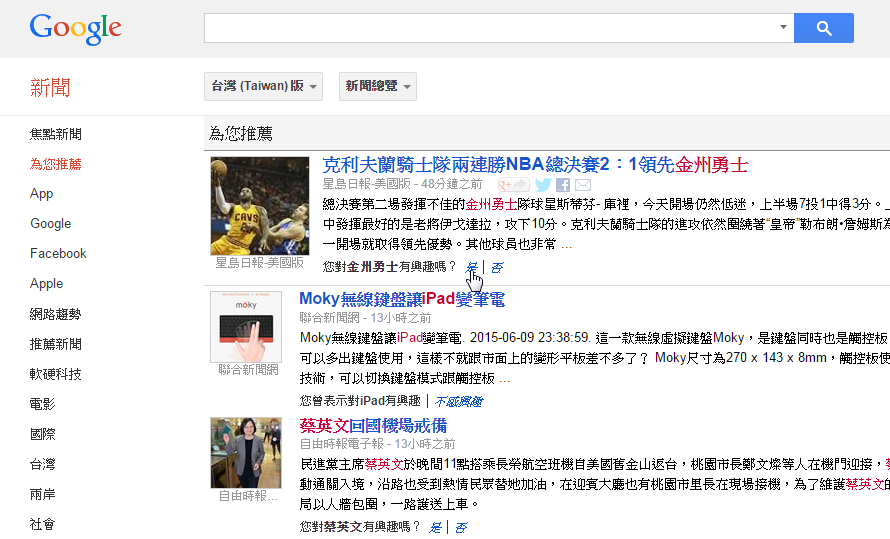This screenshot has width=890, height=539.
Task: Open 兩岸 sidebar section
Action: [x=43, y=495]
